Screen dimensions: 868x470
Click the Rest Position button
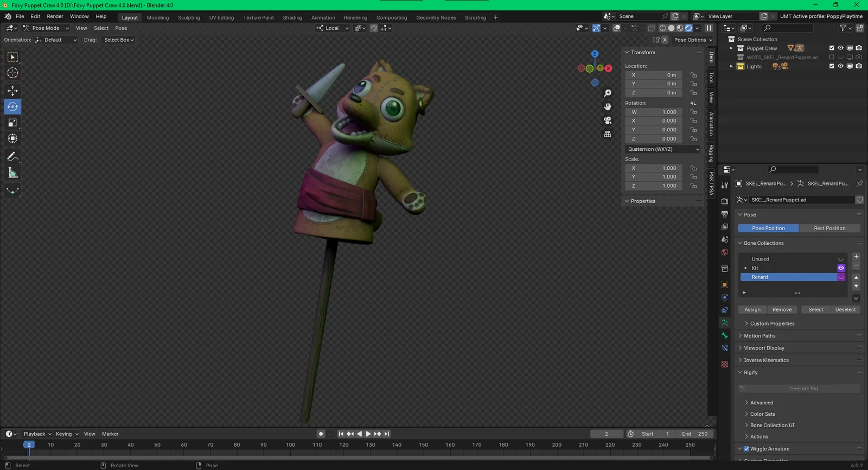click(829, 228)
